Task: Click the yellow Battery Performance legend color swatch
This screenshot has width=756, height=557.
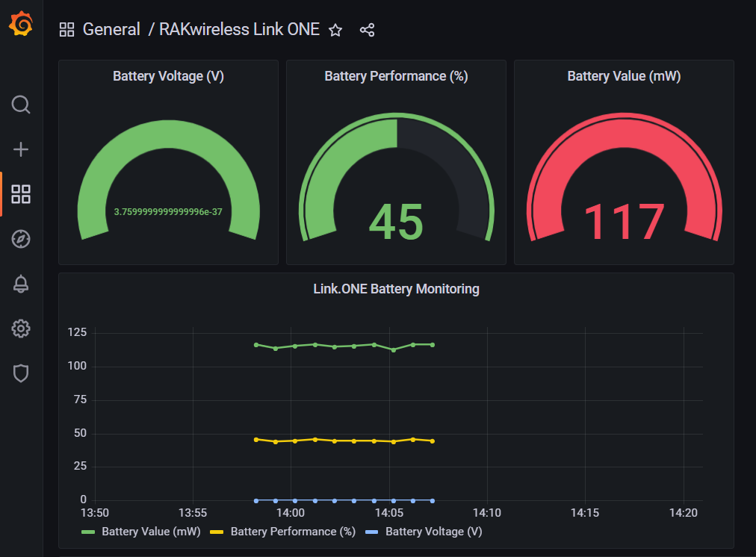Action: click(217, 532)
